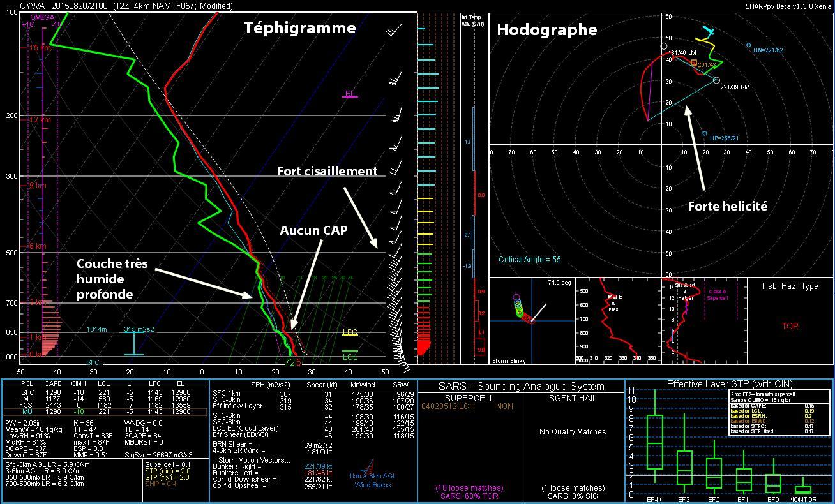Viewport: 835px width, 504px height.
Task: Click the 04020512.LCH supercell analogue match
Action: pos(448,406)
